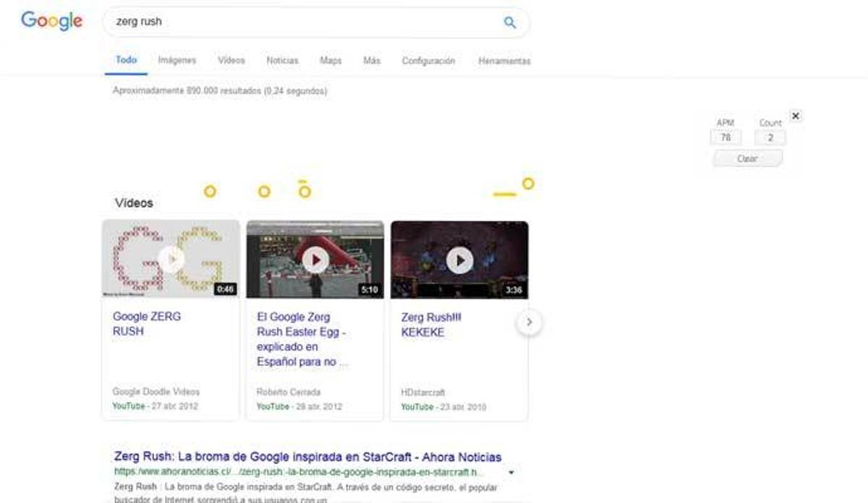Open the Herramientas menu
Screen dimensions: 868x503
tap(503, 61)
